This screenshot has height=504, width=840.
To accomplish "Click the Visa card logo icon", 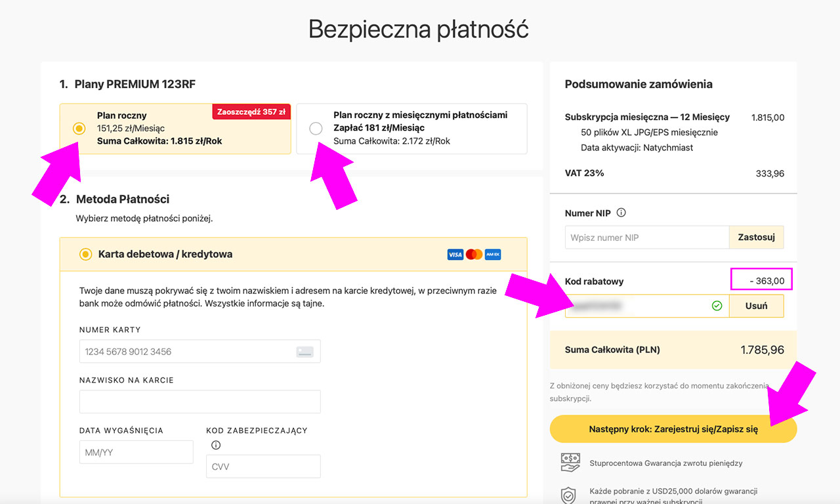I will [x=455, y=254].
